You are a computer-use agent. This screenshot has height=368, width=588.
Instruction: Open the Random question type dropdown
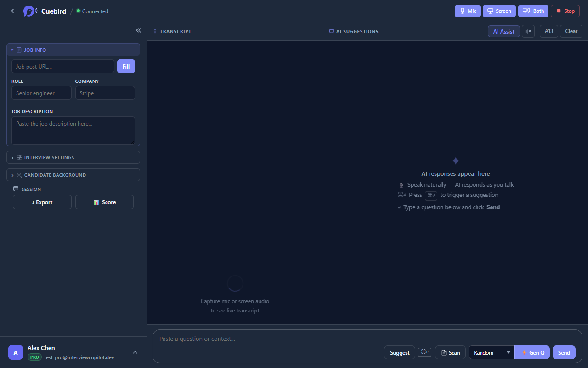pos(492,352)
